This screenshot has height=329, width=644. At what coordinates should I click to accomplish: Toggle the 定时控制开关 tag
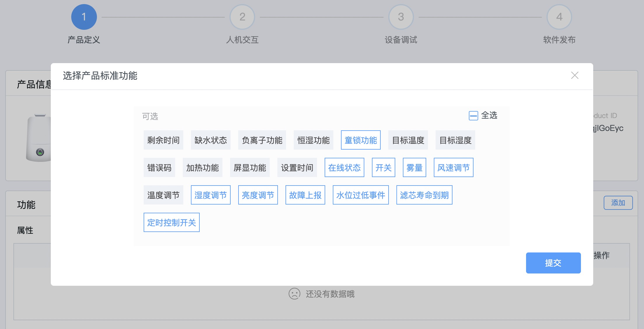[x=171, y=223]
